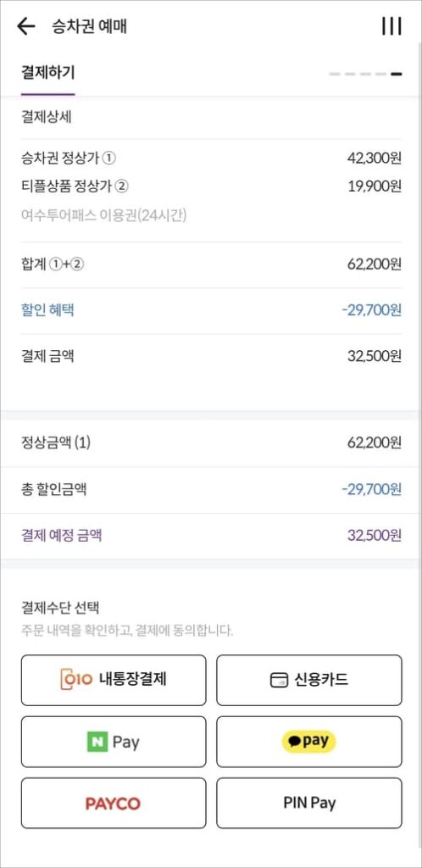
Task: Tap the 티플상품 정상가 ② row
Action: pos(211,186)
